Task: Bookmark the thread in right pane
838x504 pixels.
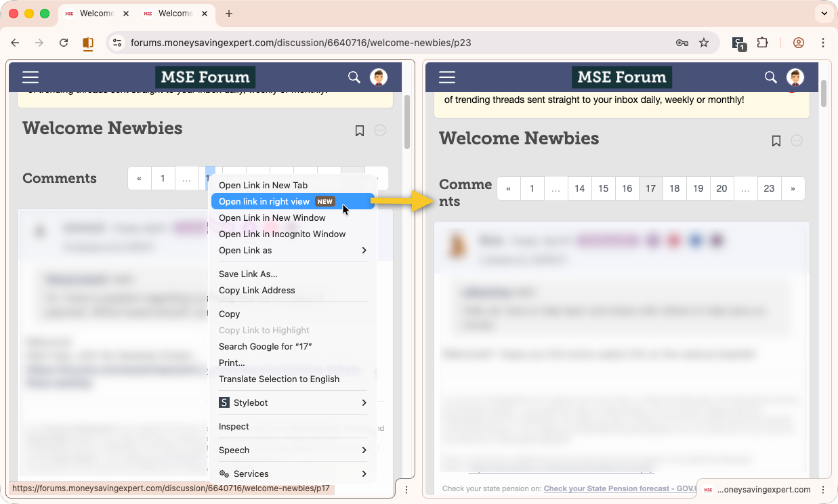Action: 776,141
